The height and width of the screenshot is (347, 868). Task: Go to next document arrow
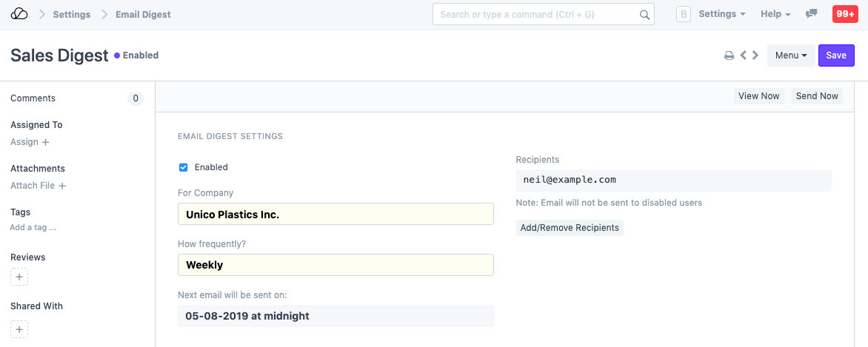click(755, 55)
